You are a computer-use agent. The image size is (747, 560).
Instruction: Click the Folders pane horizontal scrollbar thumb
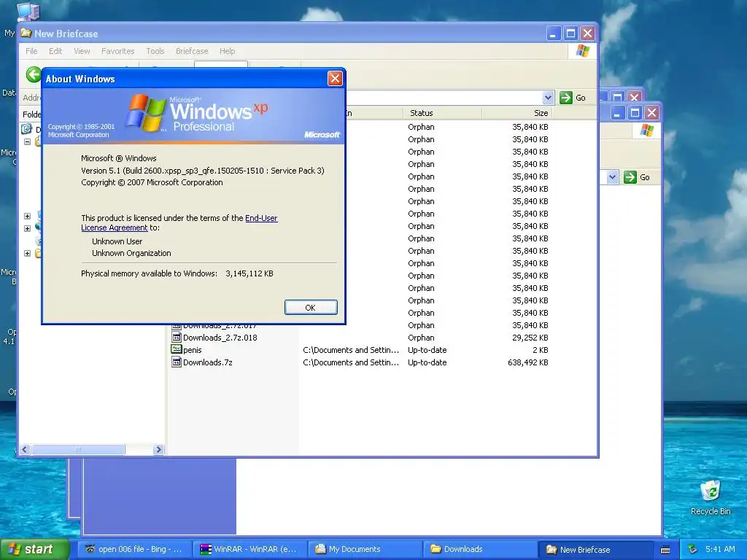(78, 449)
